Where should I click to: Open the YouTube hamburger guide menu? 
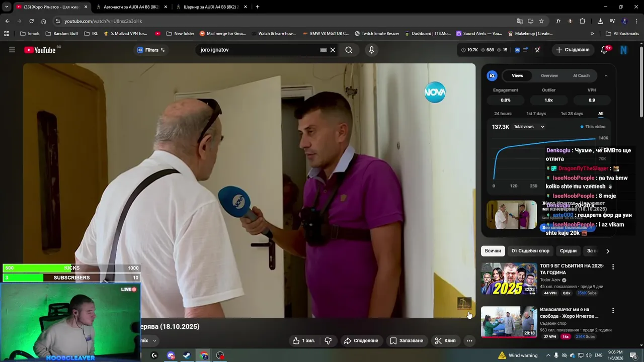coord(12,50)
